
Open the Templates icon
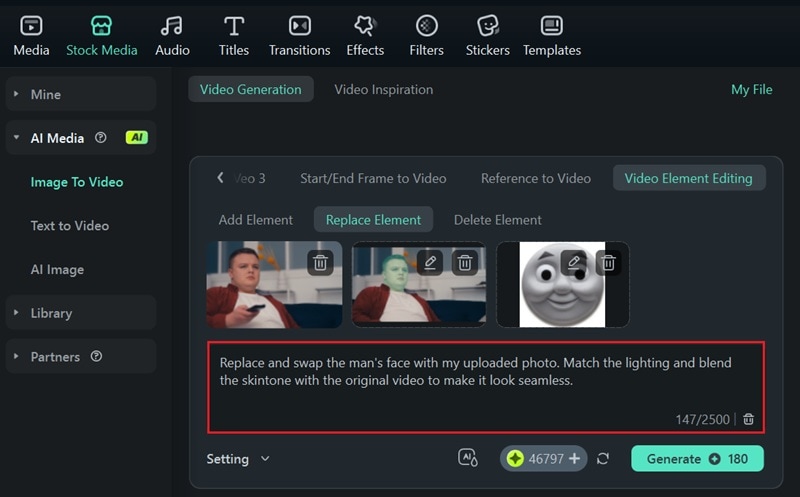click(x=552, y=26)
